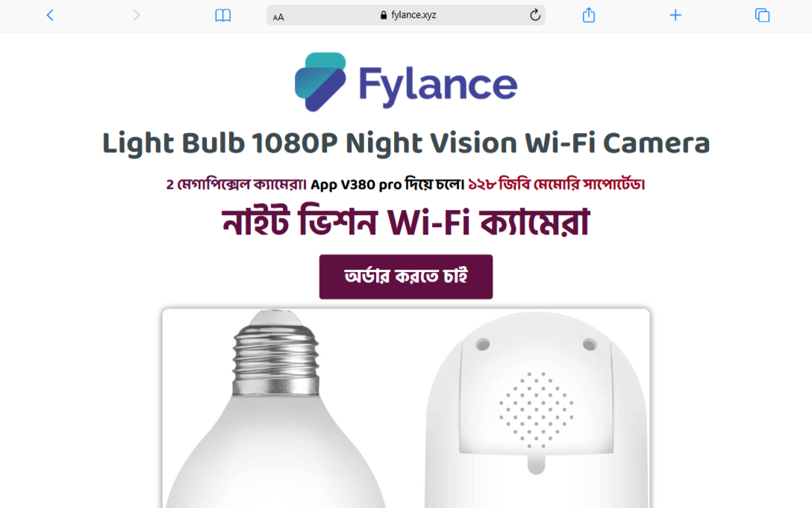Reload the page with the refresh icon
The height and width of the screenshot is (508, 812).
point(535,15)
